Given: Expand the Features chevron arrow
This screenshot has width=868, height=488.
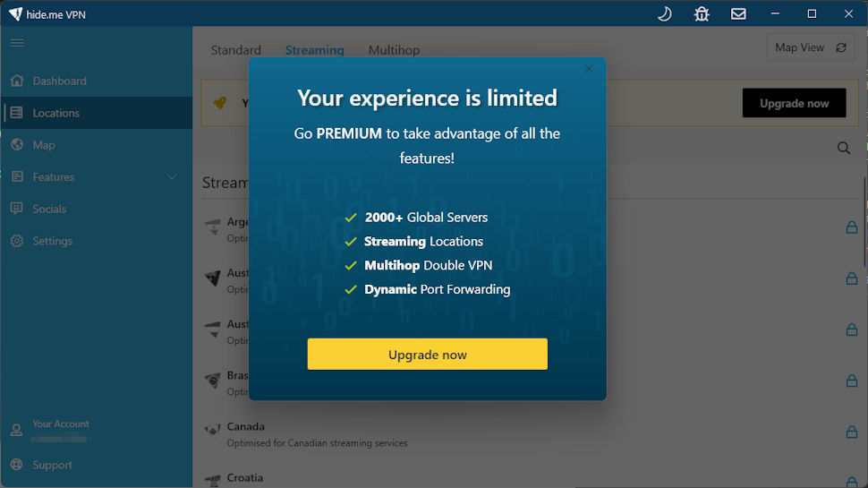Looking at the screenshot, I should pos(172,176).
